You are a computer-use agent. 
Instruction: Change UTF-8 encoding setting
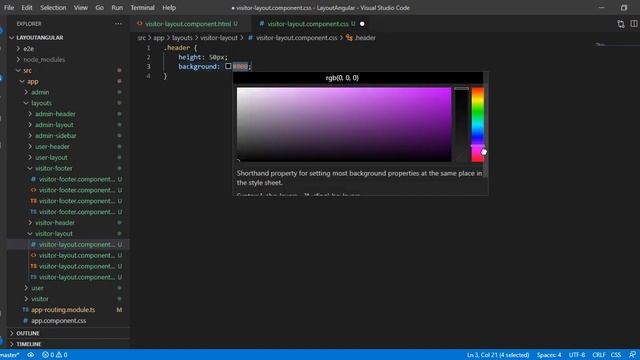coord(577,355)
